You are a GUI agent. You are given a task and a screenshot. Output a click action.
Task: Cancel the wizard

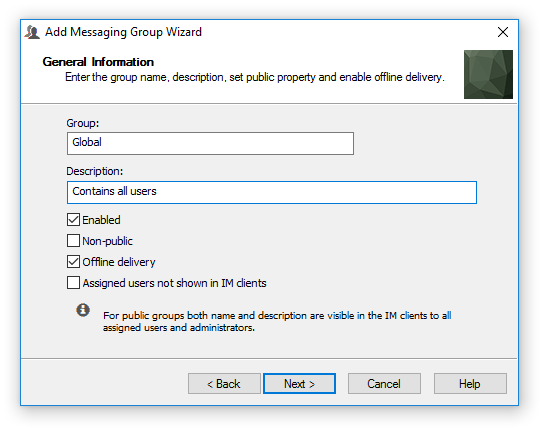(384, 383)
